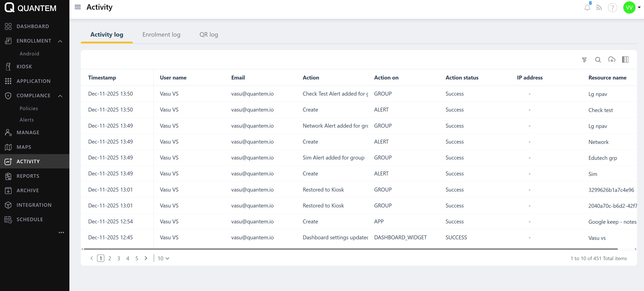Open the RSS feed icon

[599, 8]
